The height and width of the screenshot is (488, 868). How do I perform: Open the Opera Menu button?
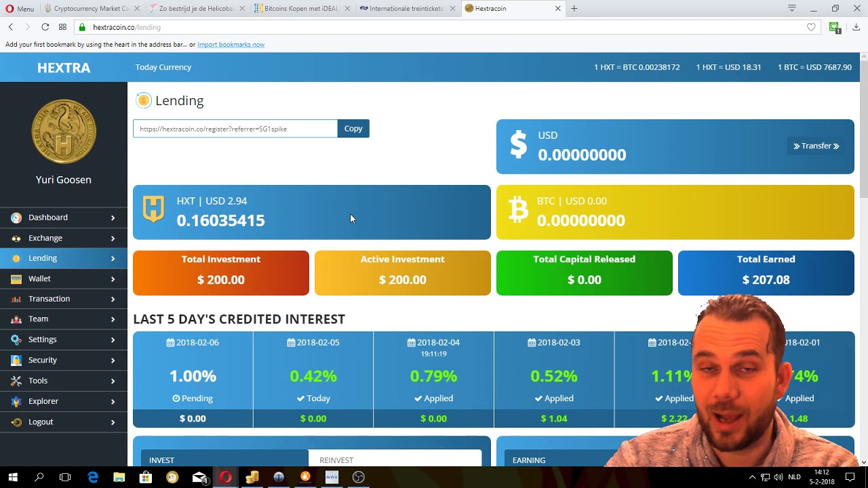click(x=20, y=9)
